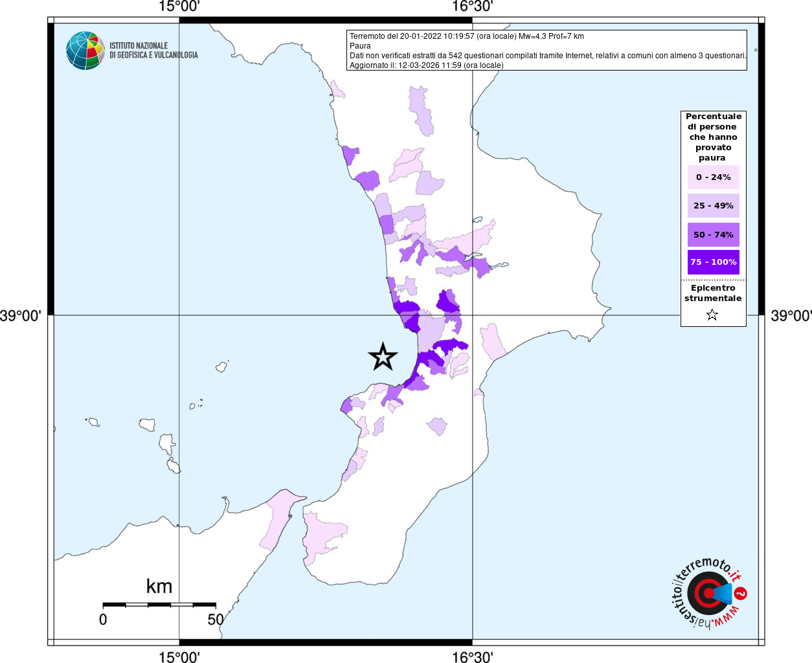
Task: Click the blue megaphone in bottom-right logo
Action: coord(725,593)
